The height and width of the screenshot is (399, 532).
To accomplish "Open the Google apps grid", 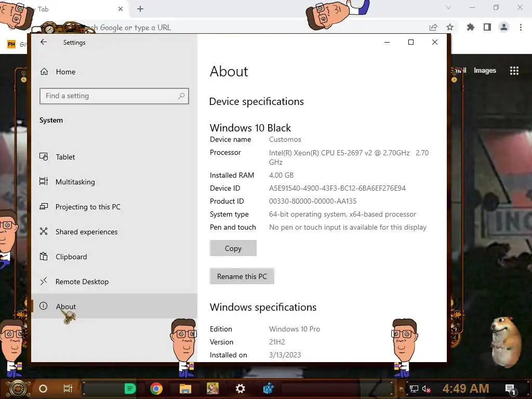I will [x=514, y=70].
